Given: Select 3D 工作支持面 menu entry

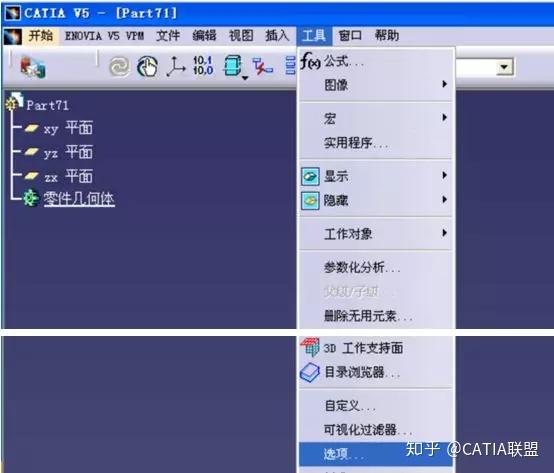Looking at the screenshot, I should [x=376, y=348].
